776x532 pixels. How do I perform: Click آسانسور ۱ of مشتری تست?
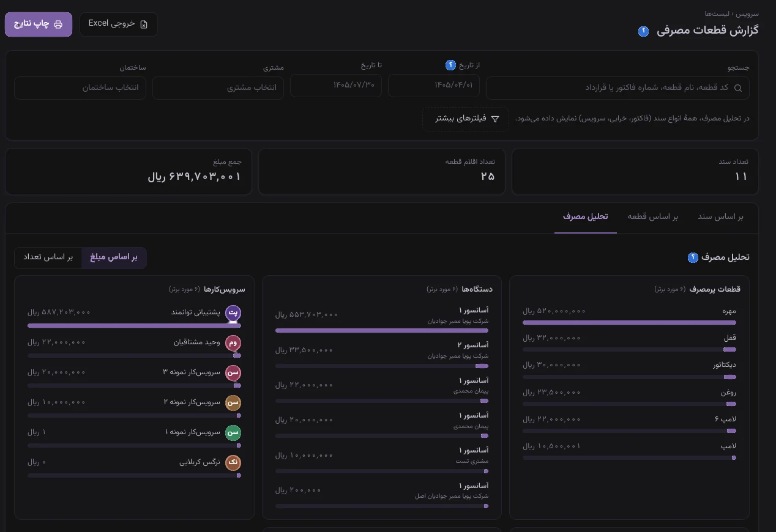tap(382, 461)
